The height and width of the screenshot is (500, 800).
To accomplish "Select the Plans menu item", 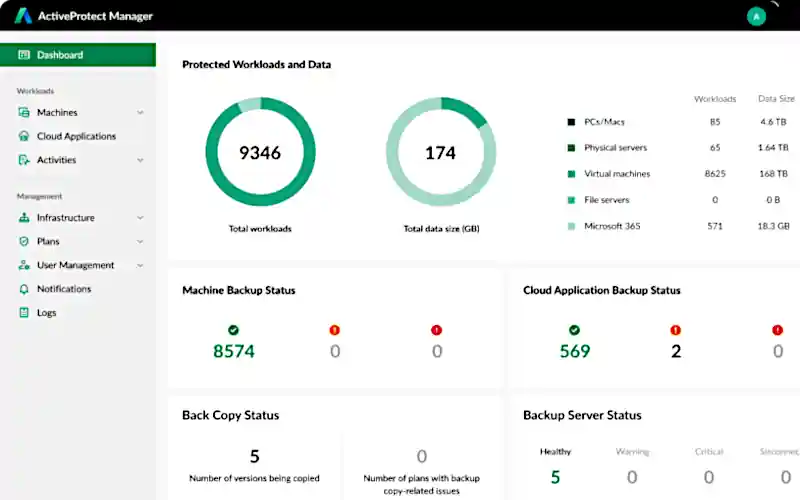I will 48,241.
